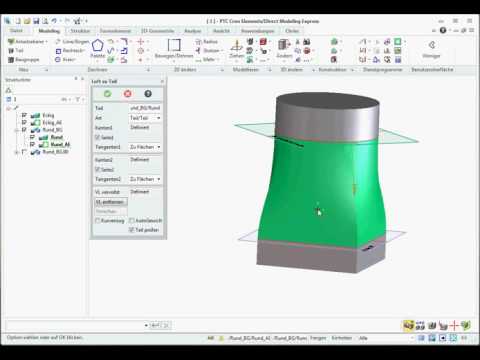Open the Tangenten2 dropdown
This screenshot has width=480, height=360.
[x=145, y=179]
